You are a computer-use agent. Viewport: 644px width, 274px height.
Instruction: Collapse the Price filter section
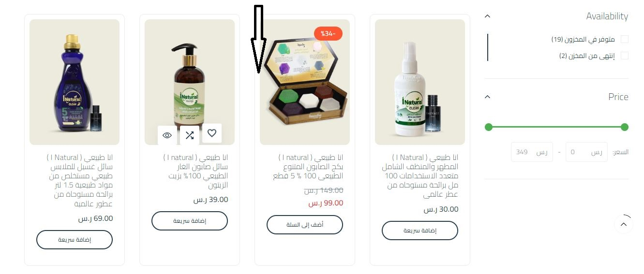488,97
